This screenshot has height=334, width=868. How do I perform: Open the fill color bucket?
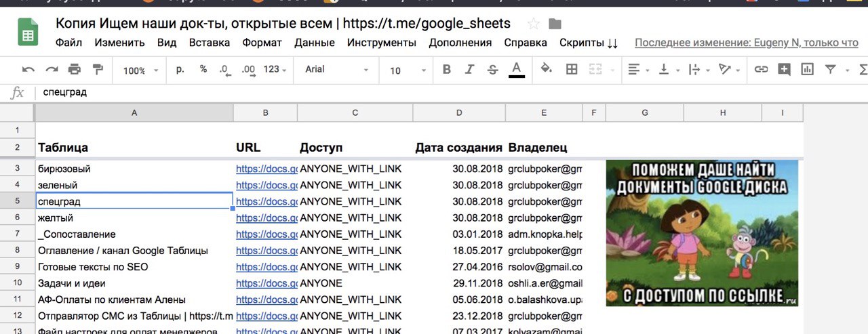tap(547, 69)
